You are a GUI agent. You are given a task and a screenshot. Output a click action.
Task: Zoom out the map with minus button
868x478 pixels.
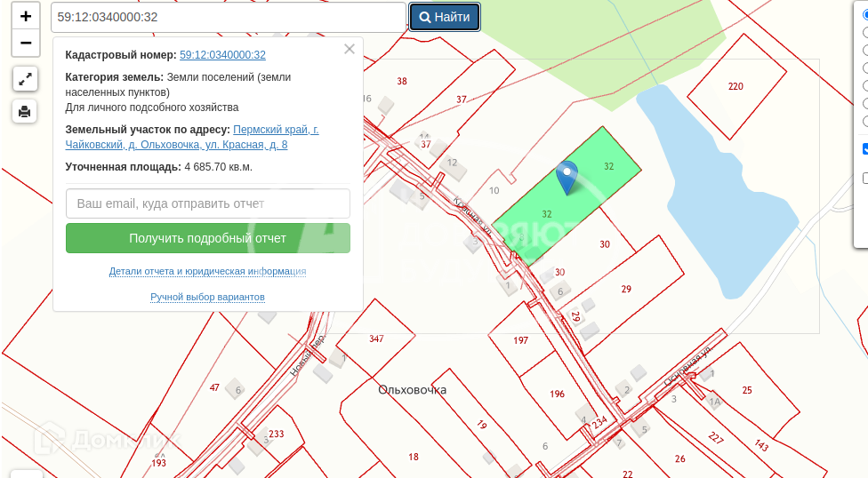25,42
